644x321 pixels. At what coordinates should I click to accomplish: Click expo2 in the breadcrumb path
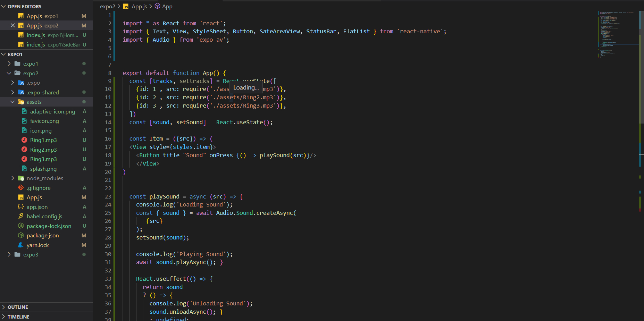pos(107,6)
